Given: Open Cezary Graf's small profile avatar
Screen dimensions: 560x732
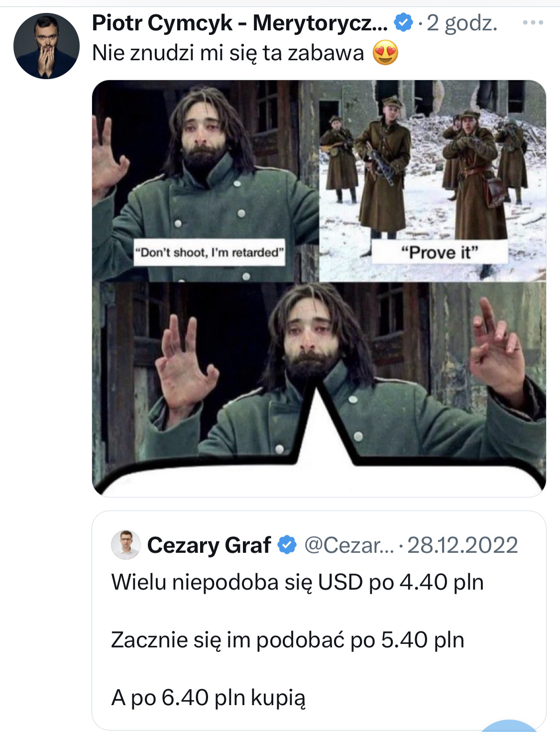Looking at the screenshot, I should click(126, 545).
